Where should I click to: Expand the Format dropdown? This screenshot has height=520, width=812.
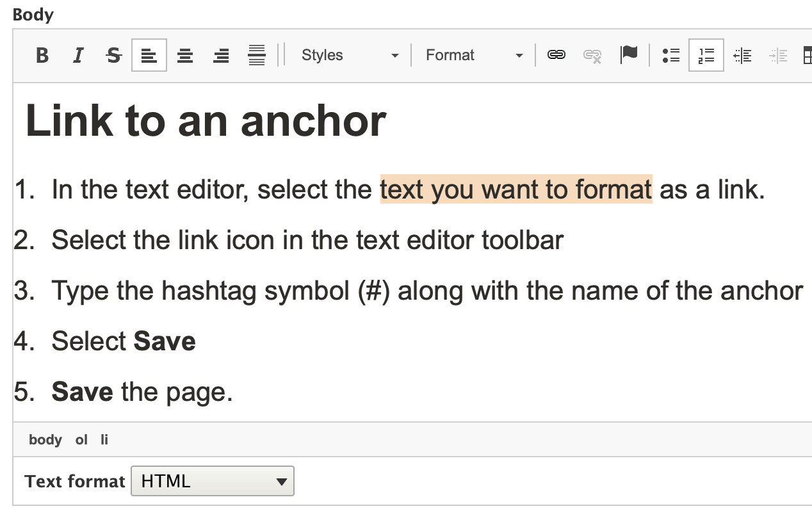474,55
